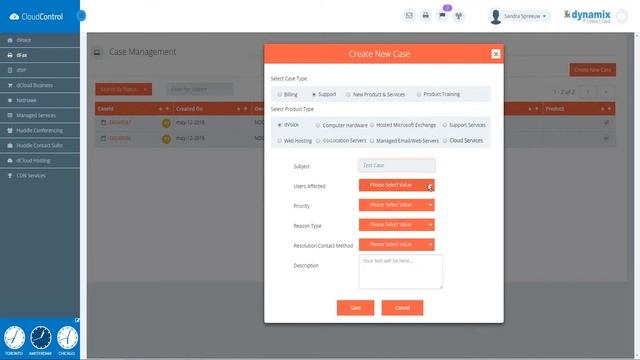Sort by the Product column header
The image size is (640, 360).
(x=555, y=109)
